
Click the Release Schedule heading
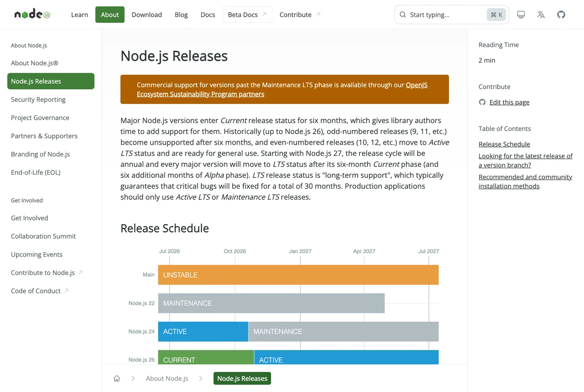click(x=165, y=228)
